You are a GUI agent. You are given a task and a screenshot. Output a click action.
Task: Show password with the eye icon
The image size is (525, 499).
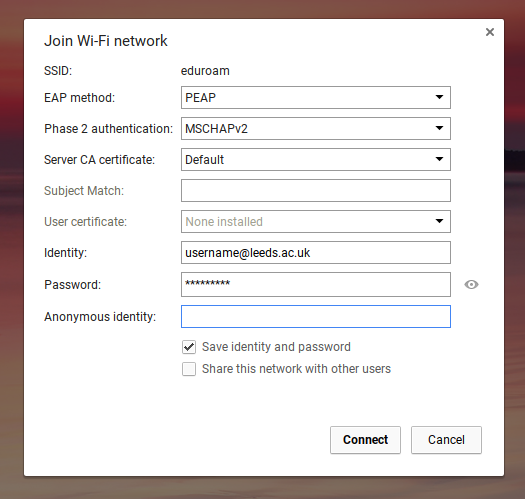[x=471, y=285]
